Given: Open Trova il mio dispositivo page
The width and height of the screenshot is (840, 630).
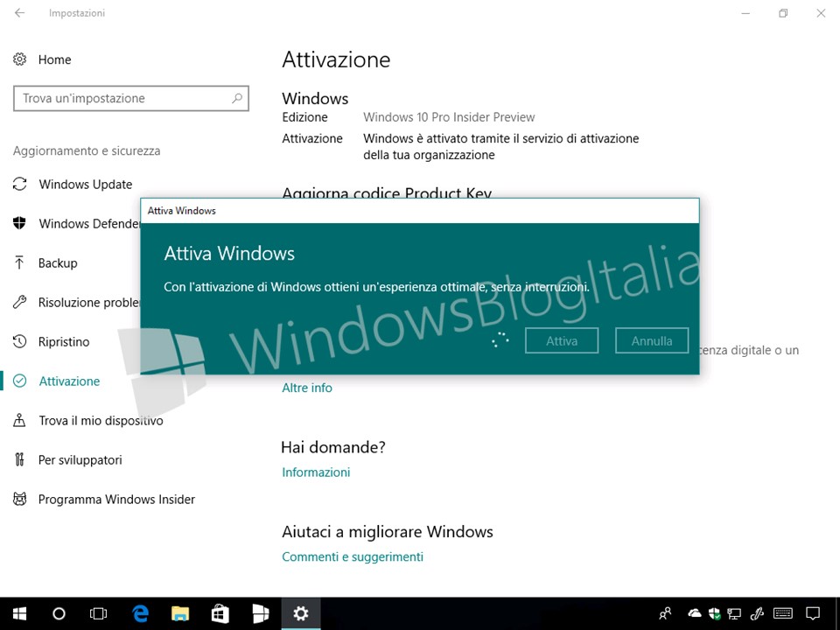Looking at the screenshot, I should coord(101,421).
